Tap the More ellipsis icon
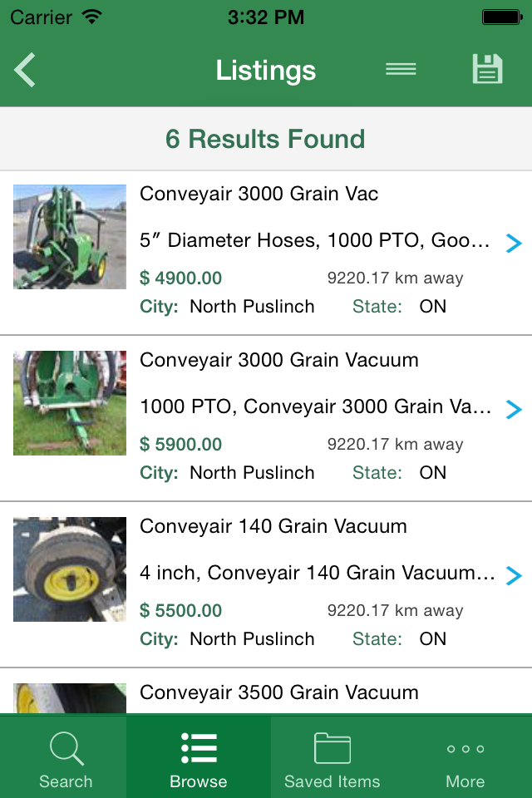The width and height of the screenshot is (532, 798). (x=465, y=747)
